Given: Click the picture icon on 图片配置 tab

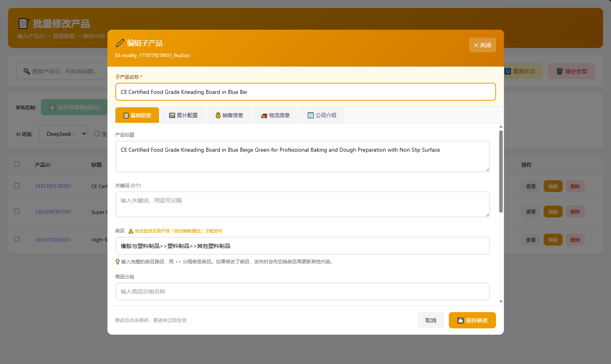Looking at the screenshot, I should tap(172, 116).
